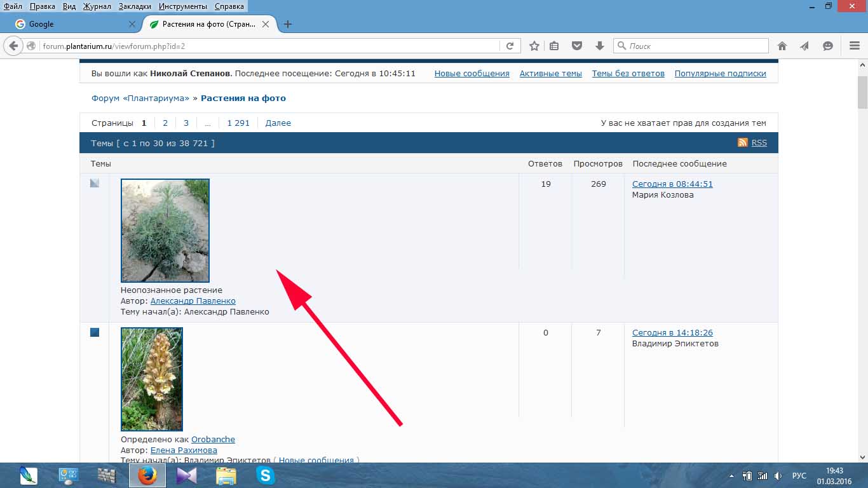
Task: Open Skype from the taskbar
Action: click(265, 475)
